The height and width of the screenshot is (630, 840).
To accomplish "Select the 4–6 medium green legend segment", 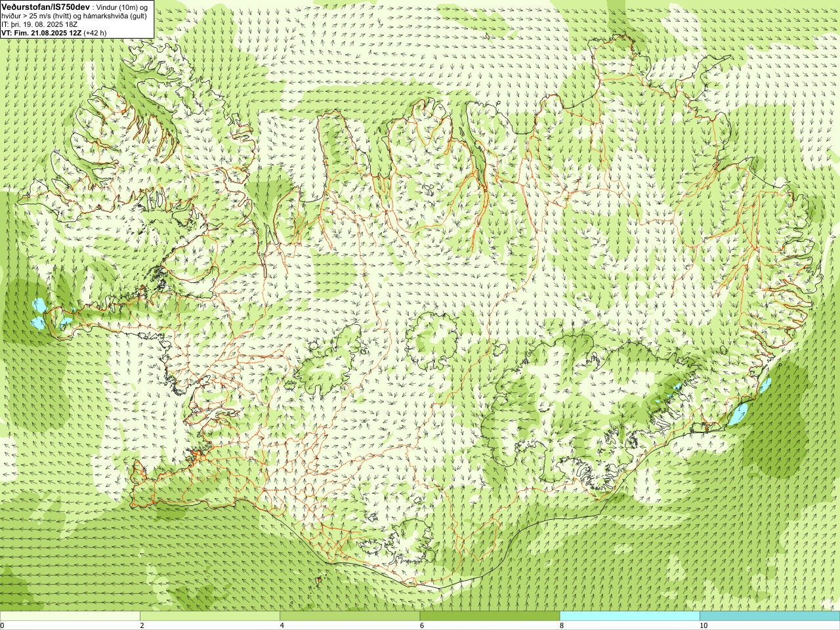I will pyautogui.click(x=350, y=616).
